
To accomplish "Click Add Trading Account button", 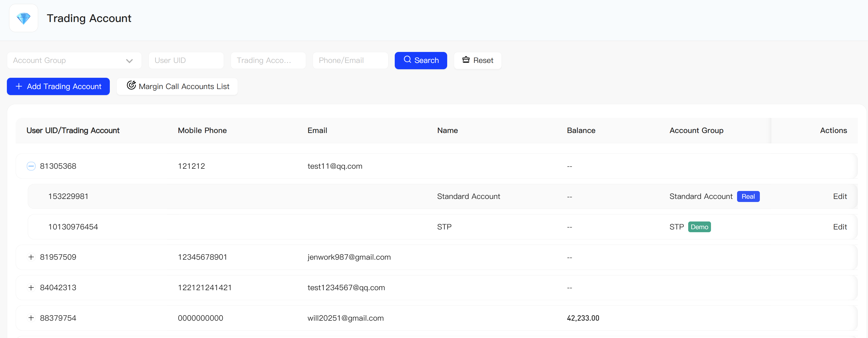I will tap(58, 86).
